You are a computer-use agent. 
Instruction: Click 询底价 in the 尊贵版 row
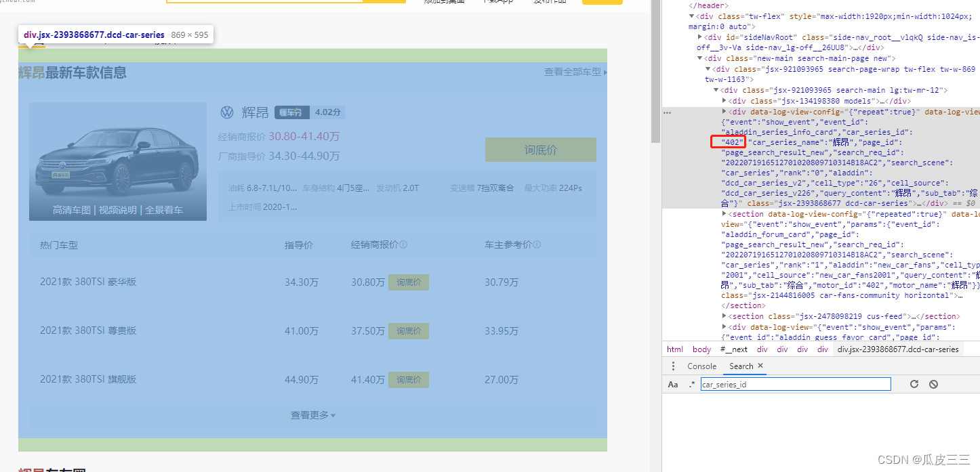click(409, 331)
